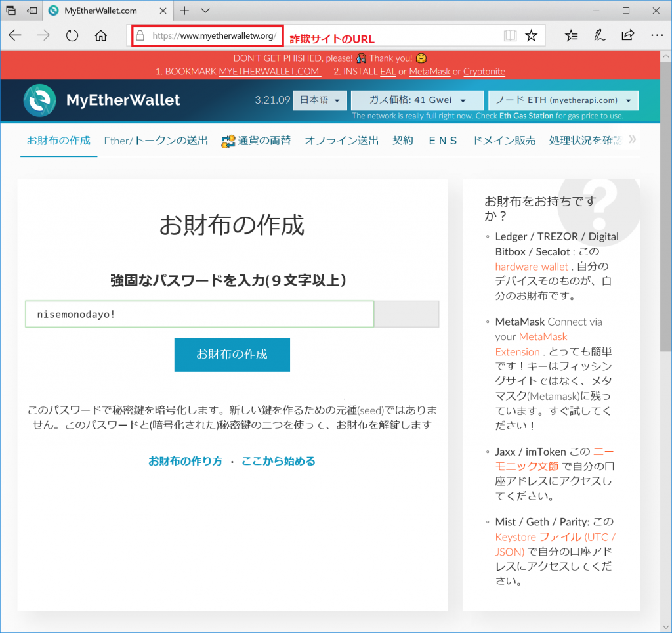Open the オフライン送出 tab

pos(341,141)
